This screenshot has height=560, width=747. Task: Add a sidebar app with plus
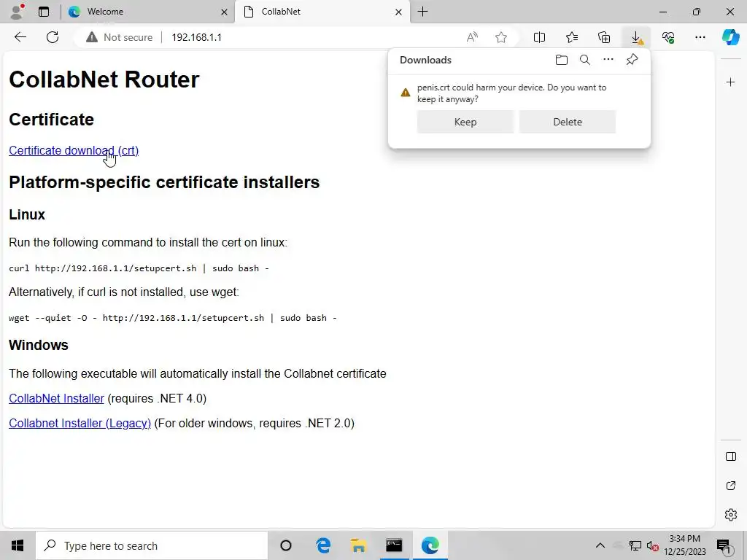click(x=731, y=82)
